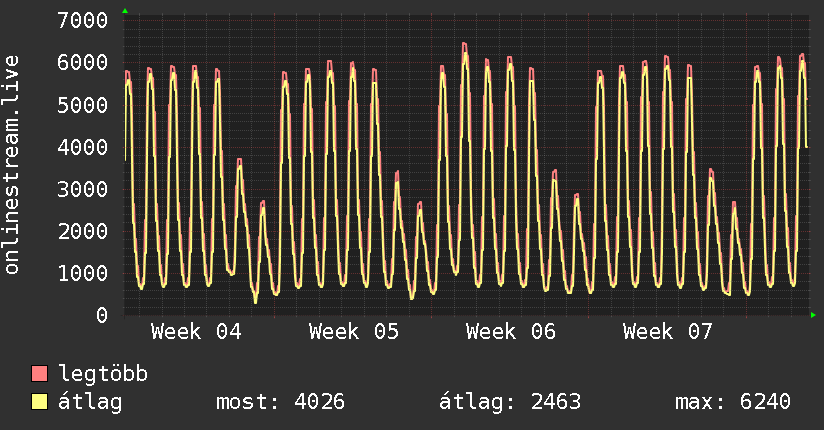
Task: Click the 0 y-axis label
Action: pyautogui.click(x=102, y=315)
